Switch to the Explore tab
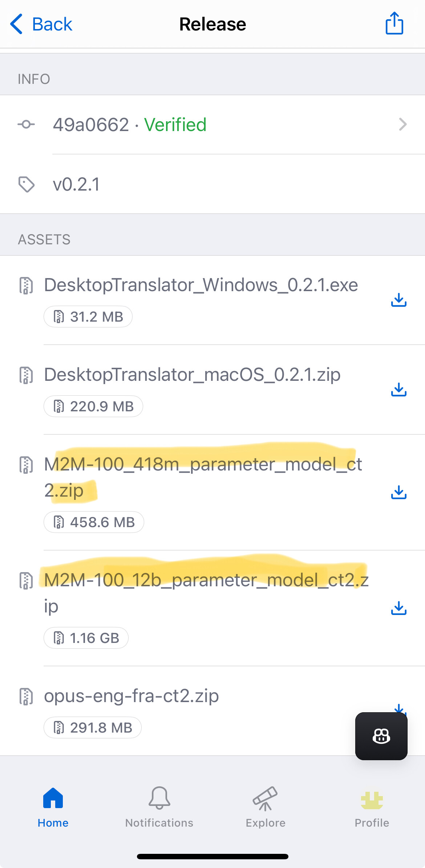 [x=266, y=807]
